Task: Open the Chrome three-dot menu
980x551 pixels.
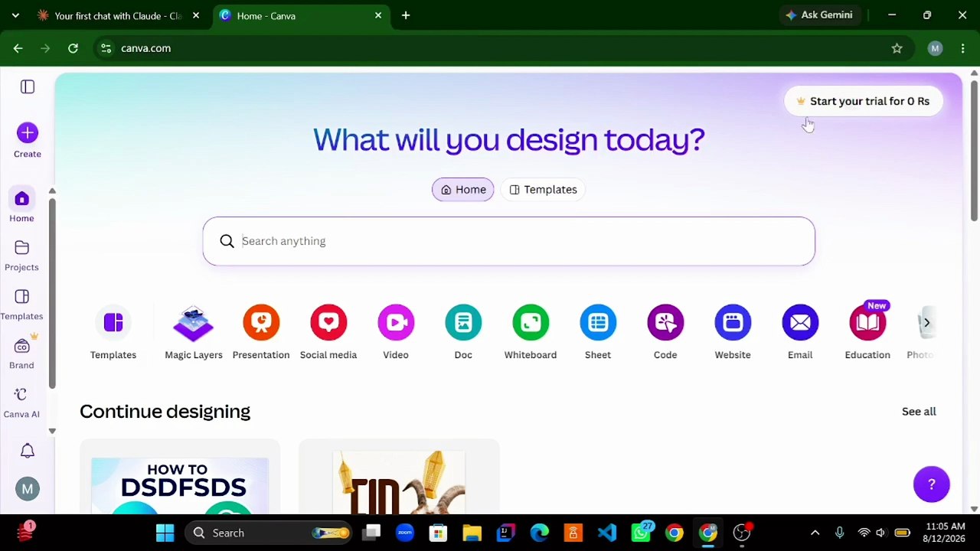Action: (962, 48)
